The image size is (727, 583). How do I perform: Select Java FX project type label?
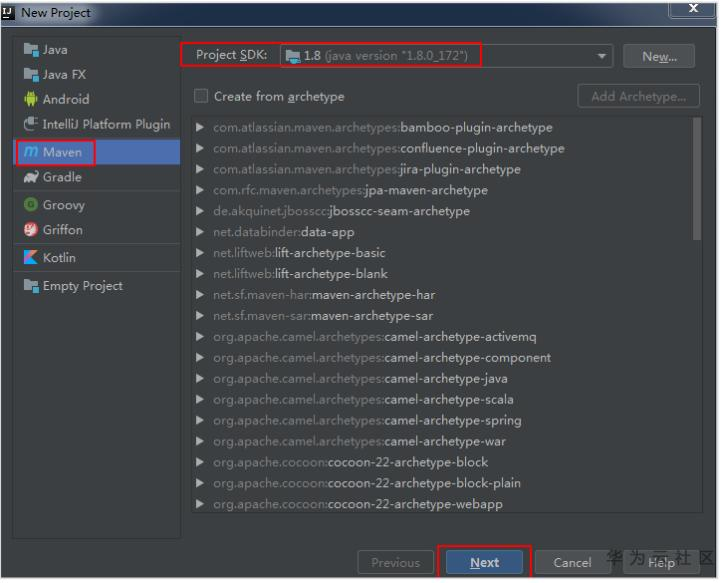tap(64, 74)
